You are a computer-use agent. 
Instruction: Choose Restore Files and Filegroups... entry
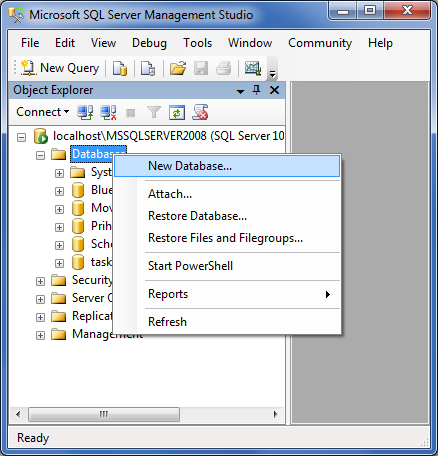tap(227, 238)
